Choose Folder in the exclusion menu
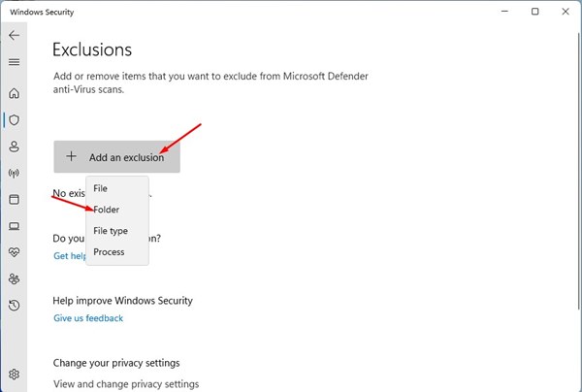The height and width of the screenshot is (392, 582). click(106, 210)
